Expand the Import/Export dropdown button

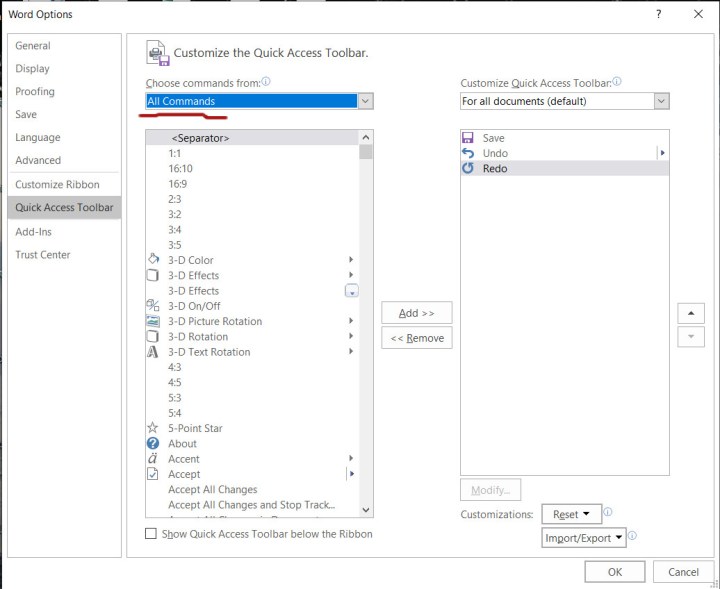pos(584,538)
